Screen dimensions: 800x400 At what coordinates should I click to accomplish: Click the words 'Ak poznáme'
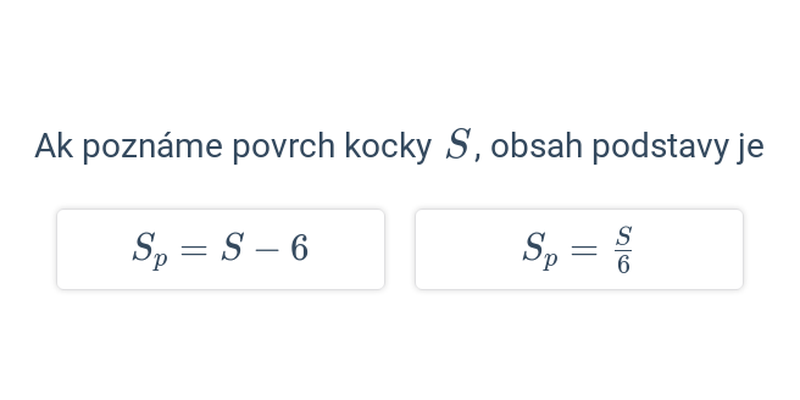(x=129, y=147)
